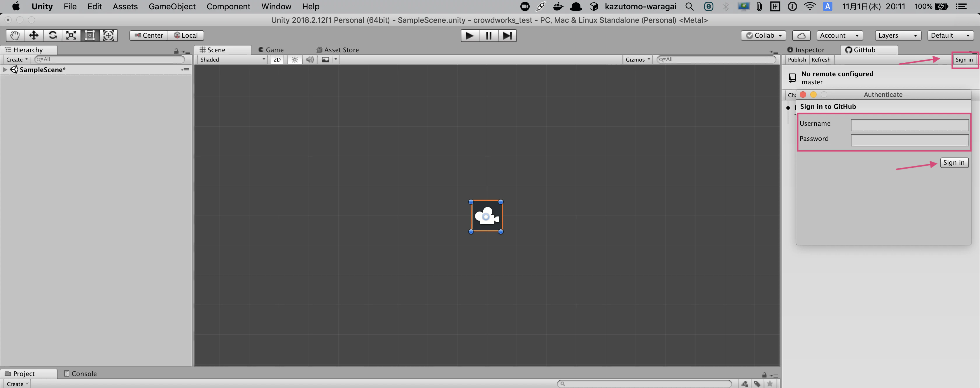The image size is (980, 388).
Task: Open Unity cloud services via cloud icon
Action: (801, 35)
